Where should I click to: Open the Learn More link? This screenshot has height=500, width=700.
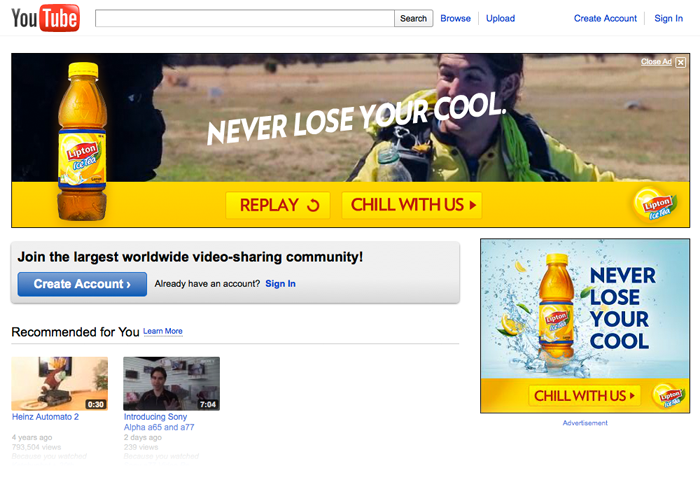point(163,331)
